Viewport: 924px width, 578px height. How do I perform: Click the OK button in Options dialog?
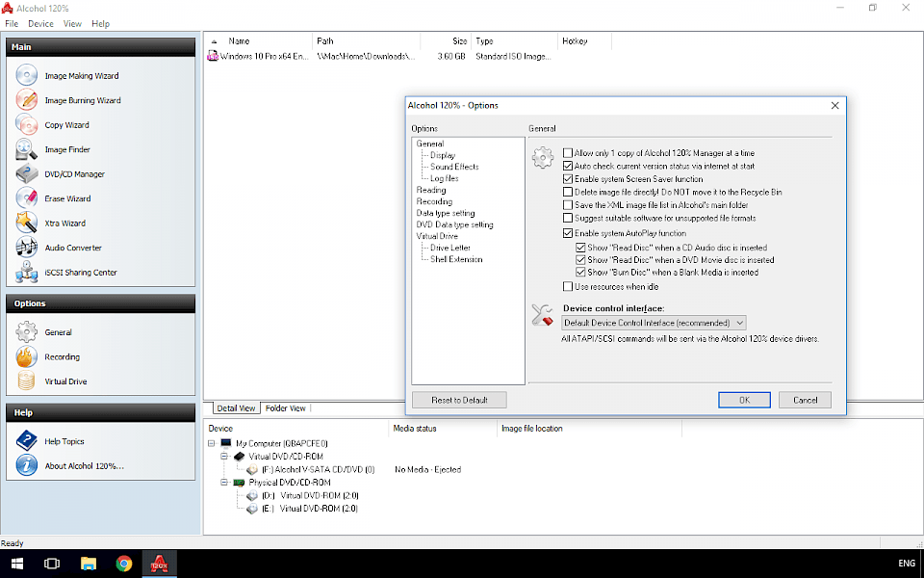click(744, 400)
